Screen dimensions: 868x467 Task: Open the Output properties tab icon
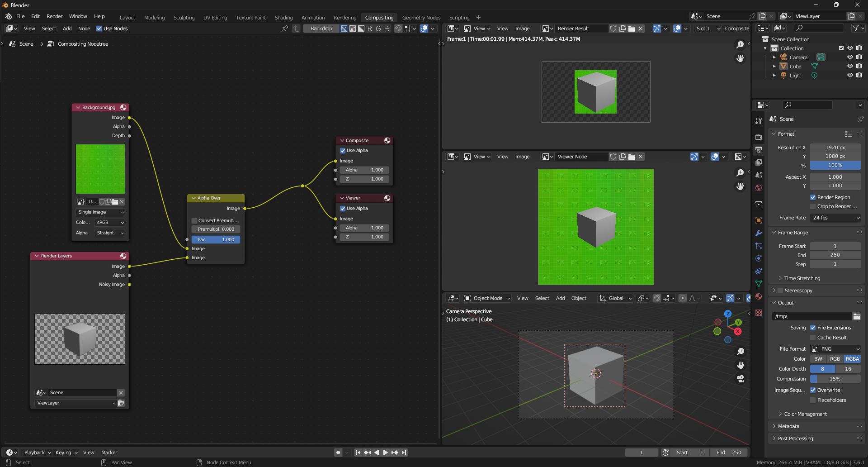click(759, 150)
